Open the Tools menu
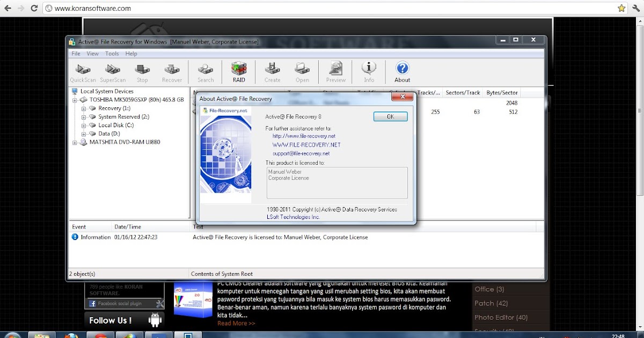The height and width of the screenshot is (338, 644). [112, 54]
